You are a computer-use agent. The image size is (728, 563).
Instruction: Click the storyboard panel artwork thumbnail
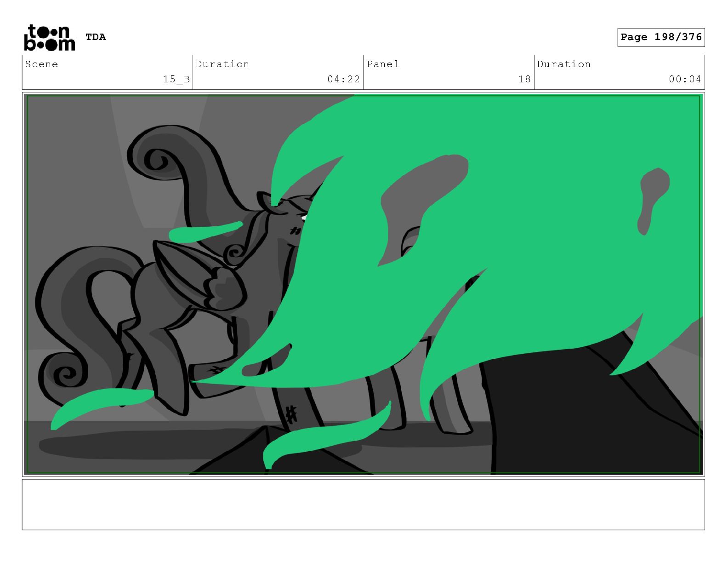pyautogui.click(x=363, y=284)
